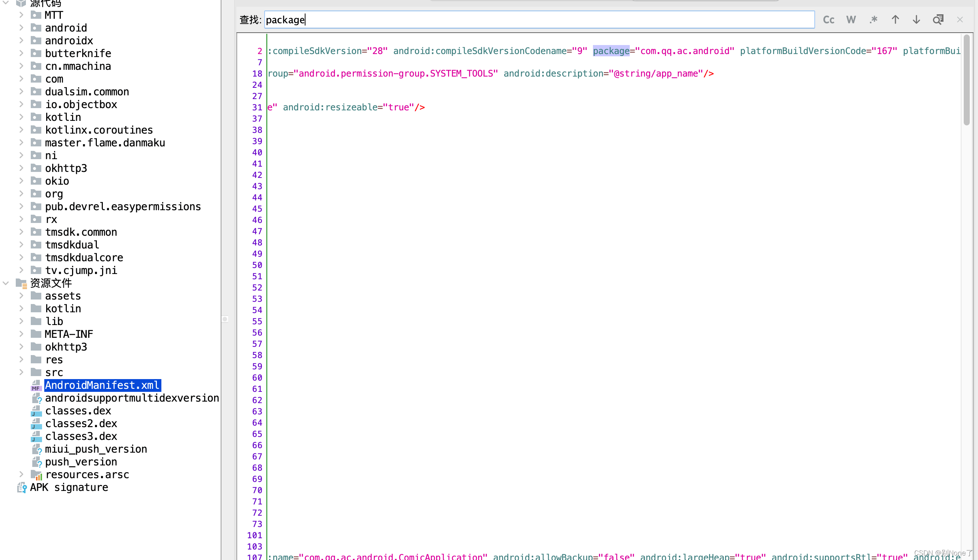Viewport: 978px width, 560px height.
Task: Jump to next search match arrow
Action: coord(916,20)
